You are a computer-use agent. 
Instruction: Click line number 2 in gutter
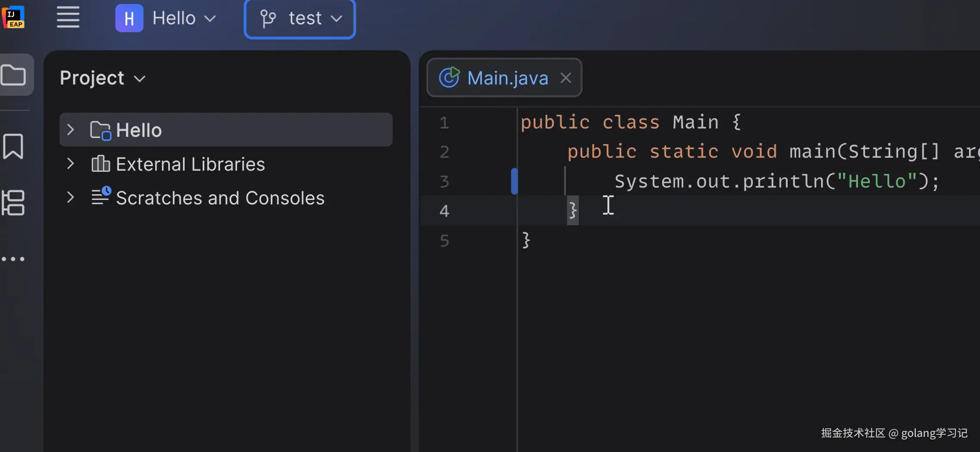tap(444, 152)
